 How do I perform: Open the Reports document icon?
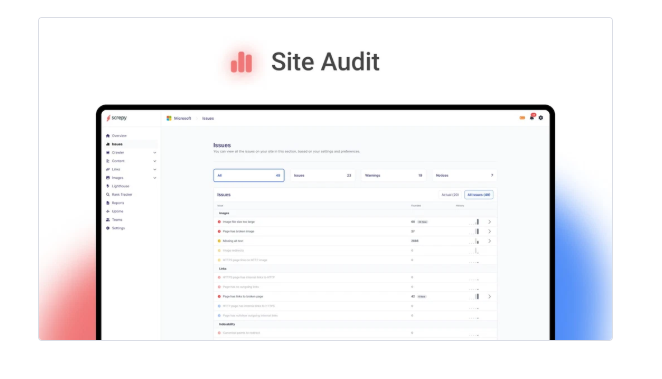[x=108, y=203]
